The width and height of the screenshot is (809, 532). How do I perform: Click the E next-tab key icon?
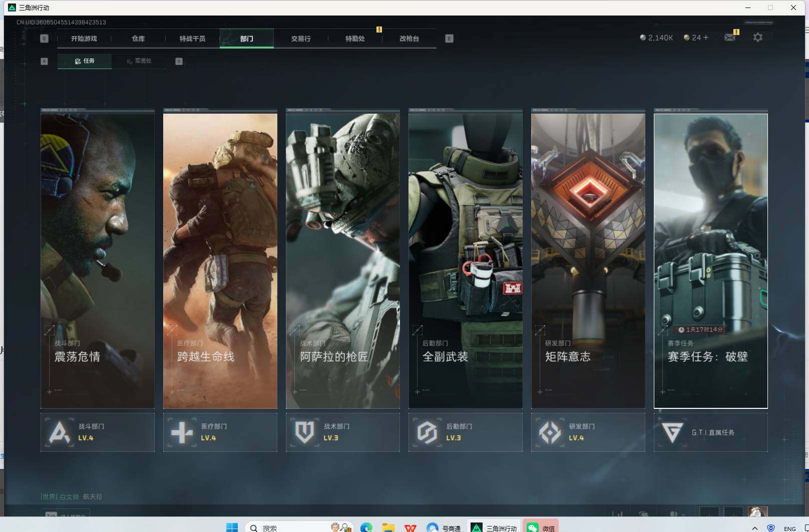pos(449,39)
